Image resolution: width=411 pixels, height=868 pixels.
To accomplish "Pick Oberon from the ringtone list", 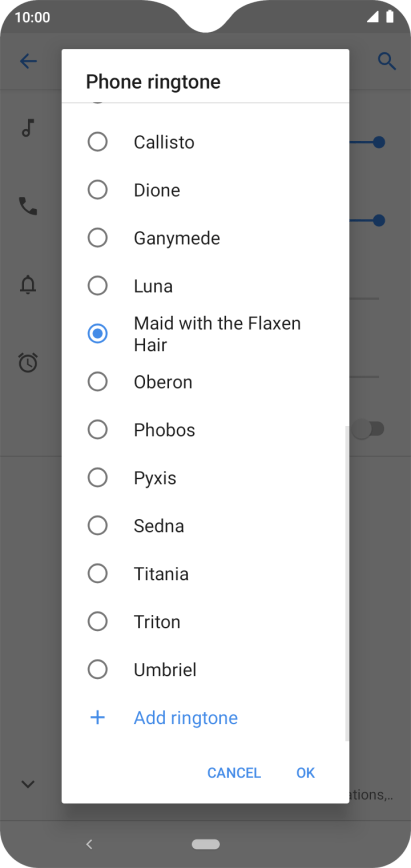I will pos(205,382).
